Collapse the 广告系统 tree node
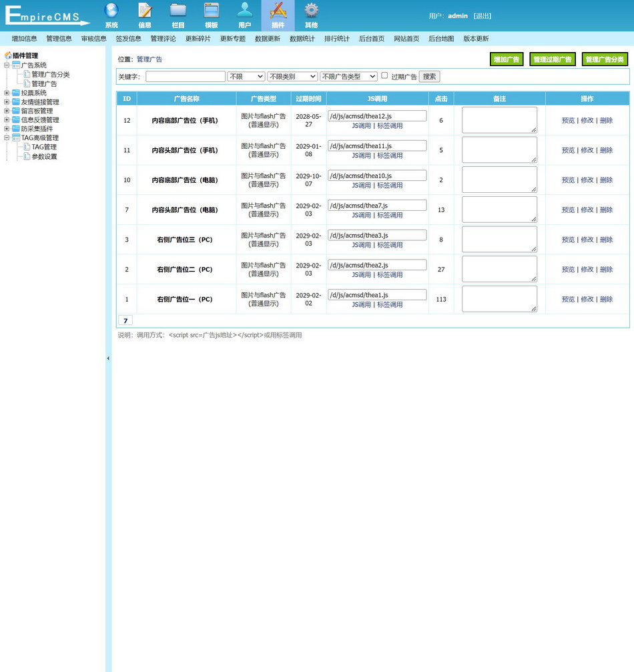Viewport: 634px width, 672px height. tap(7, 65)
